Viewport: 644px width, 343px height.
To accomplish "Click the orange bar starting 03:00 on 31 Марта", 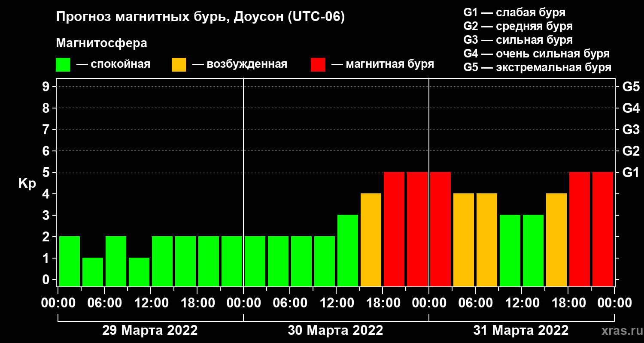I will (x=464, y=240).
